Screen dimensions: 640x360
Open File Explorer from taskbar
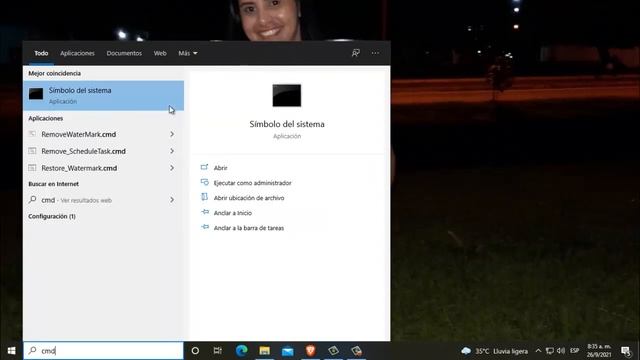(264, 351)
